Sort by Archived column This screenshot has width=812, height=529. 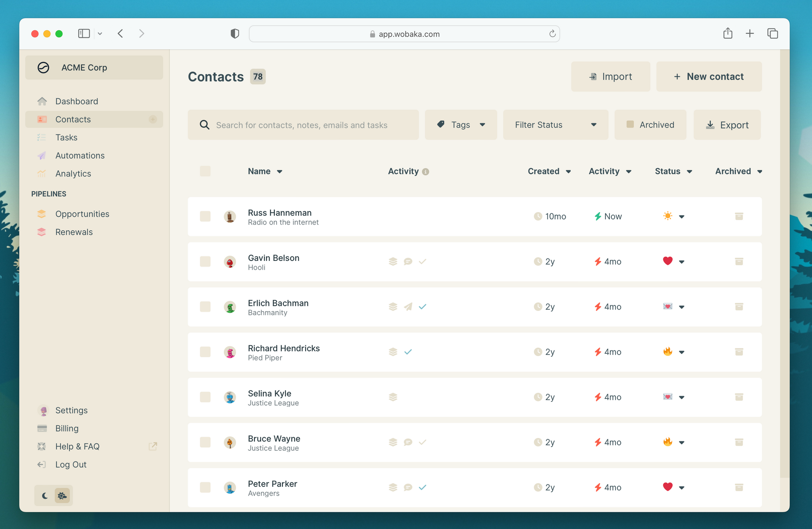(739, 171)
